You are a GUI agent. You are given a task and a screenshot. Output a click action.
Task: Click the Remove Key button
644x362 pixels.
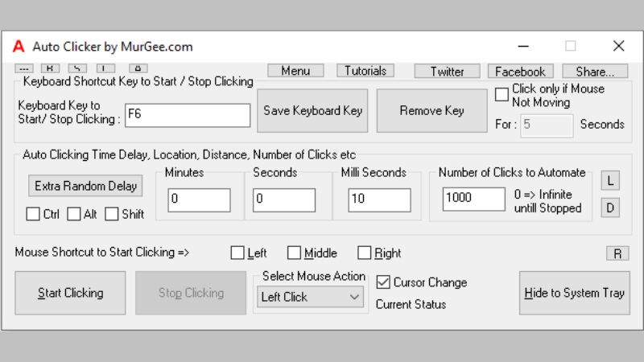(x=431, y=111)
